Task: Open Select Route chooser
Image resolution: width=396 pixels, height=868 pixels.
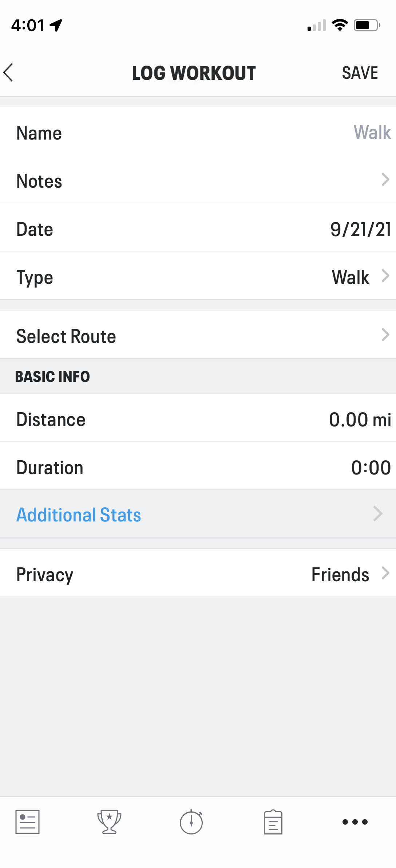Action: pos(198,335)
